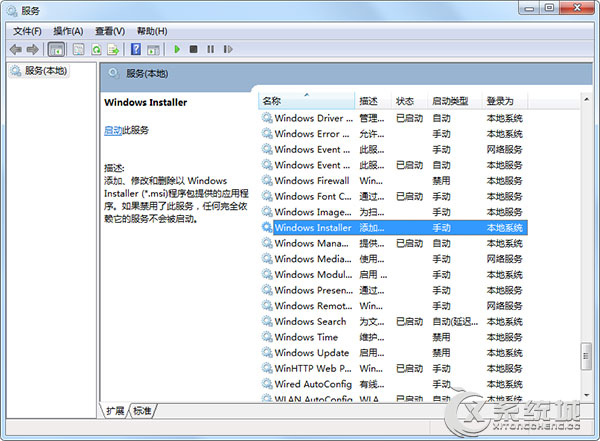Click gear icon of Windows Error row
The width and height of the screenshot is (600, 441).
click(x=267, y=134)
